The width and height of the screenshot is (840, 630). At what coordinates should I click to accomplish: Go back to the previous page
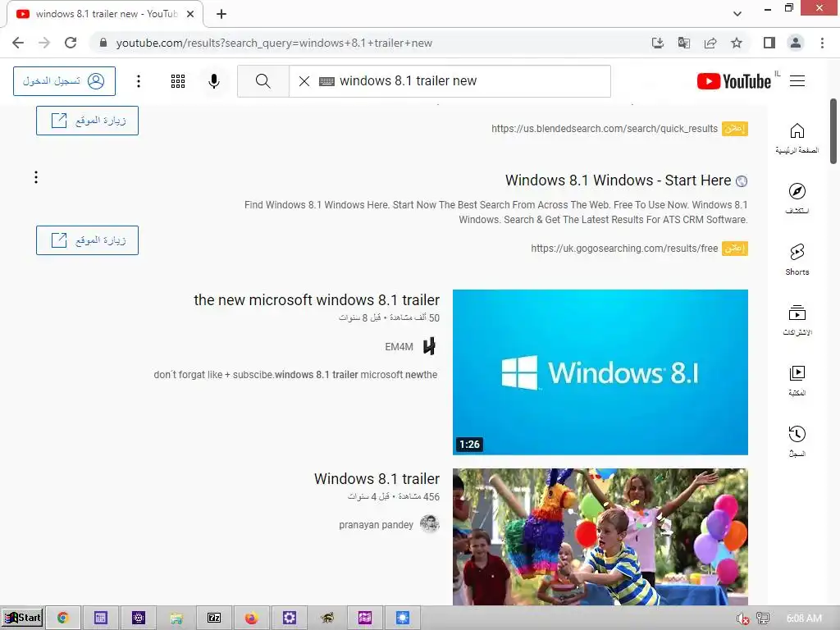pyautogui.click(x=18, y=43)
